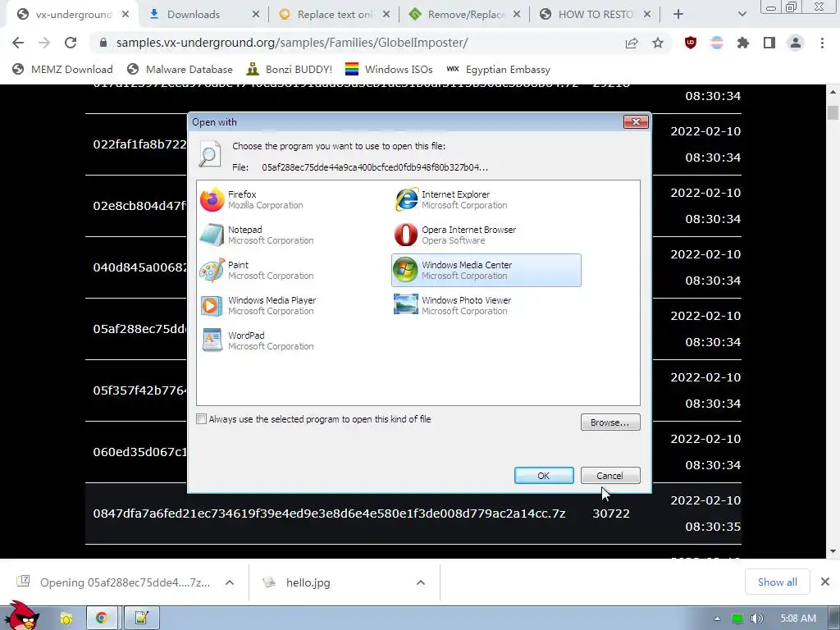Expand options for the 05af288ec75dde4 download
This screenshot has width=840, height=630.
(230, 583)
